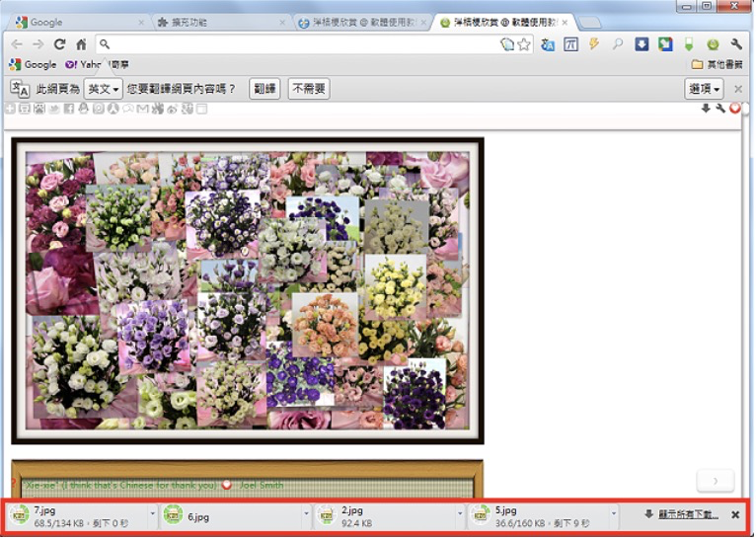756x541 pixels.
Task: Click the 翻譯 translate button
Action: [x=265, y=89]
